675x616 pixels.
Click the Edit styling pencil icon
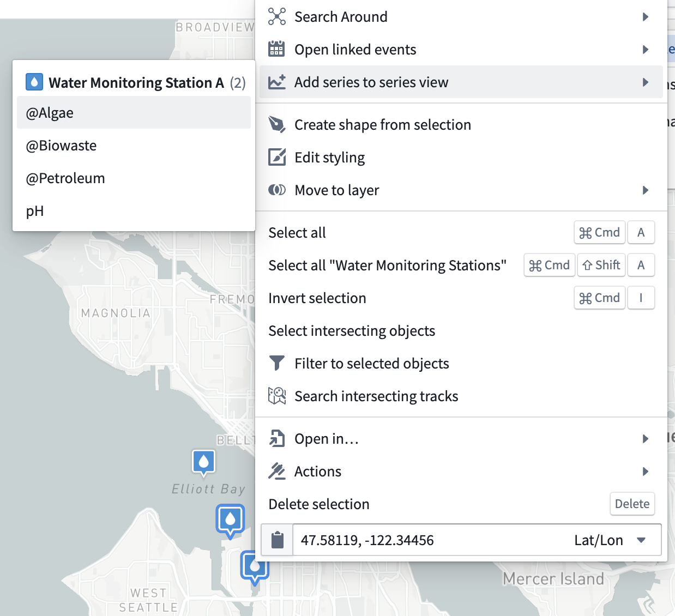278,157
